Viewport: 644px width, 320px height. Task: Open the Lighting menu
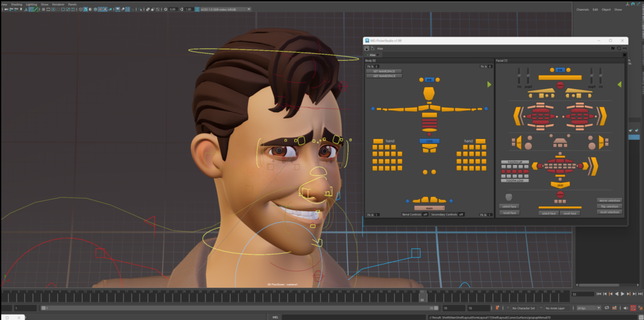coord(31,5)
